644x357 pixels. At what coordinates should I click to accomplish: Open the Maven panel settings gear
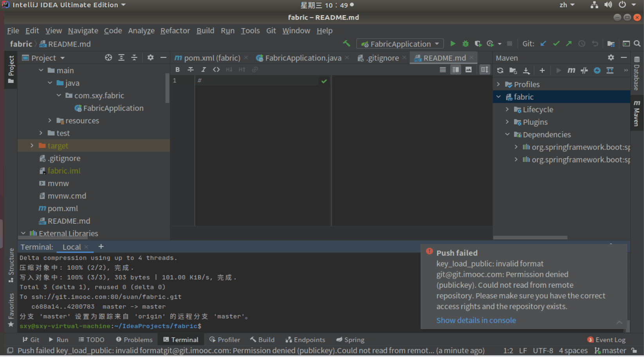pyautogui.click(x=611, y=57)
